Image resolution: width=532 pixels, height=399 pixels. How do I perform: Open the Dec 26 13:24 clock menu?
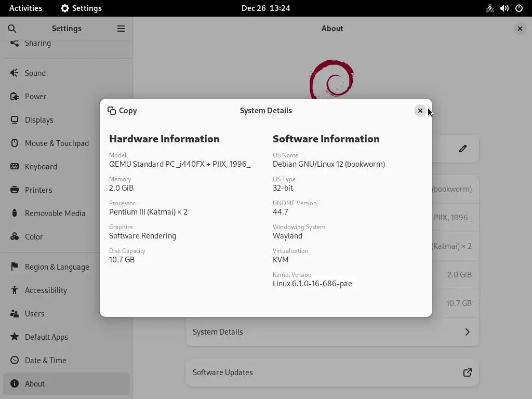click(265, 8)
